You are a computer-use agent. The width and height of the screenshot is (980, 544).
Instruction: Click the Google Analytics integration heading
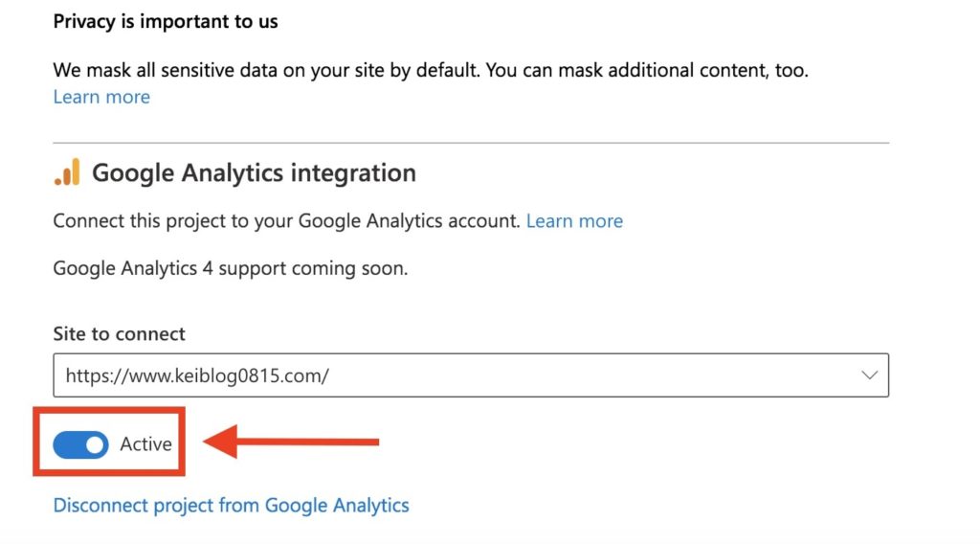pos(254,172)
